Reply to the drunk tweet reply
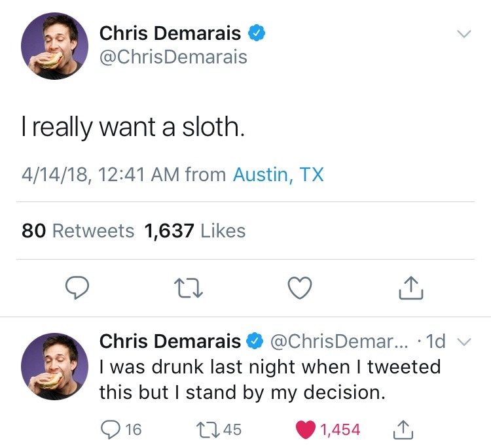The image size is (491, 448). 110,429
